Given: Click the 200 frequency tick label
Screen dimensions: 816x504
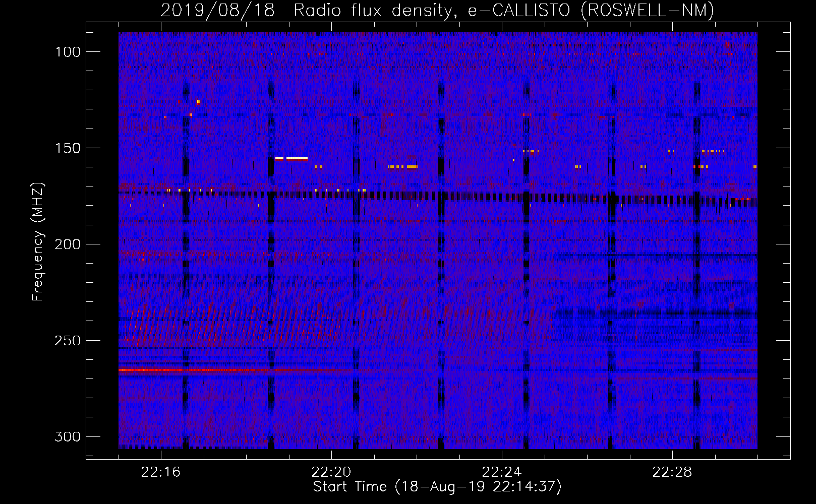Looking at the screenshot, I should (68, 244).
